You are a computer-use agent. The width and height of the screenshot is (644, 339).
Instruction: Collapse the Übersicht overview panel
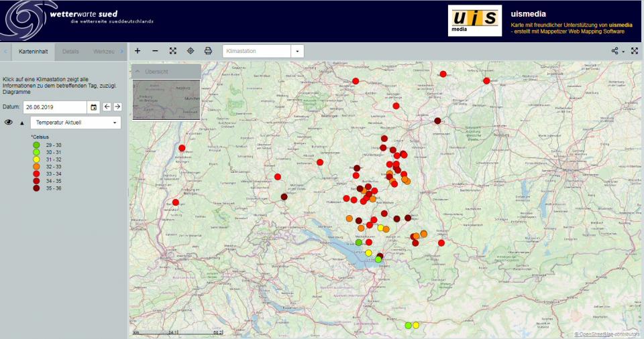click(x=138, y=71)
